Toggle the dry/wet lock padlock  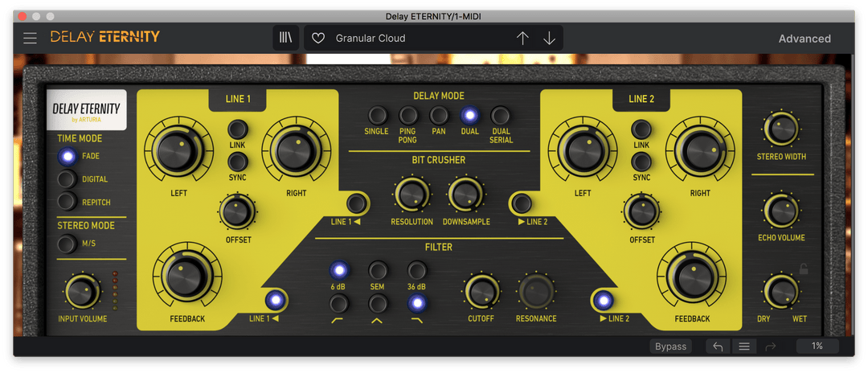(x=803, y=269)
